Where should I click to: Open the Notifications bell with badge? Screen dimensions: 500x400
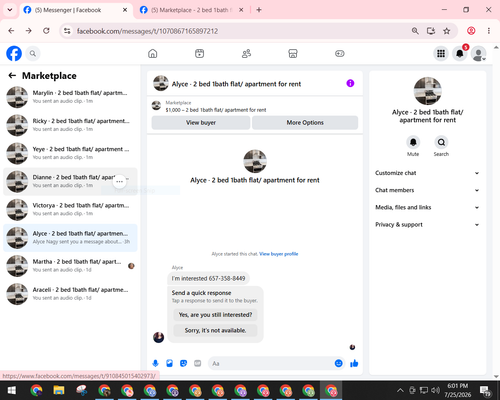(460, 53)
